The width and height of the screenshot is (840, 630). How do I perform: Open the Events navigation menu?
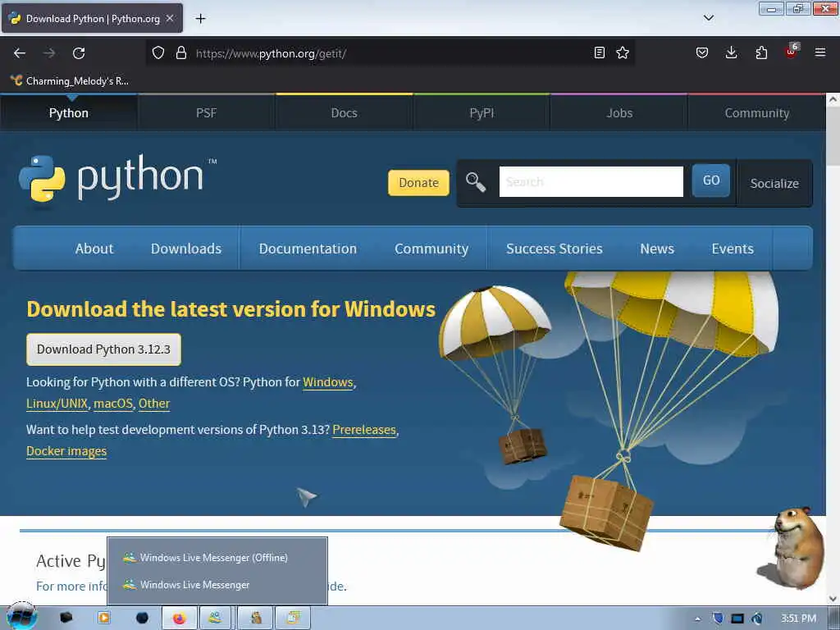point(733,249)
